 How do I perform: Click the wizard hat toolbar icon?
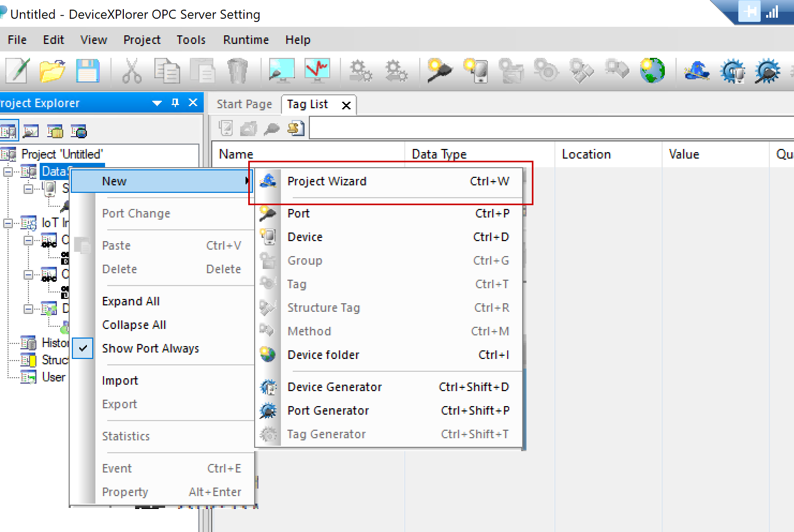pos(696,71)
